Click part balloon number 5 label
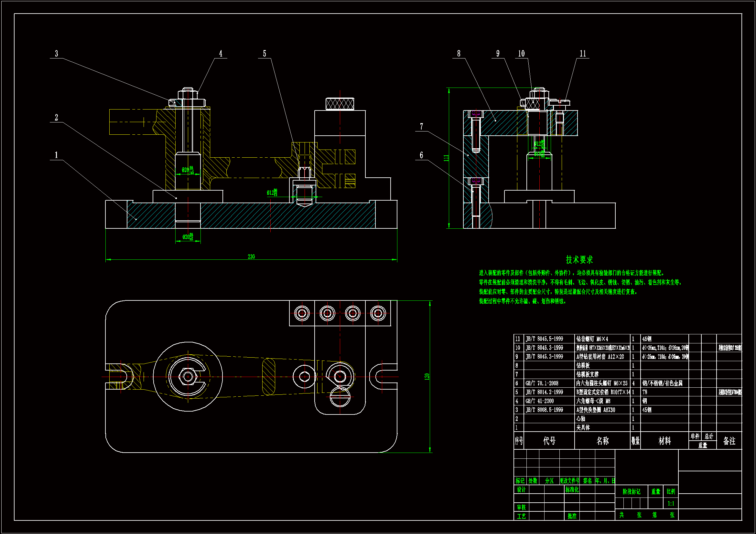This screenshot has height=534, width=756. click(x=265, y=54)
